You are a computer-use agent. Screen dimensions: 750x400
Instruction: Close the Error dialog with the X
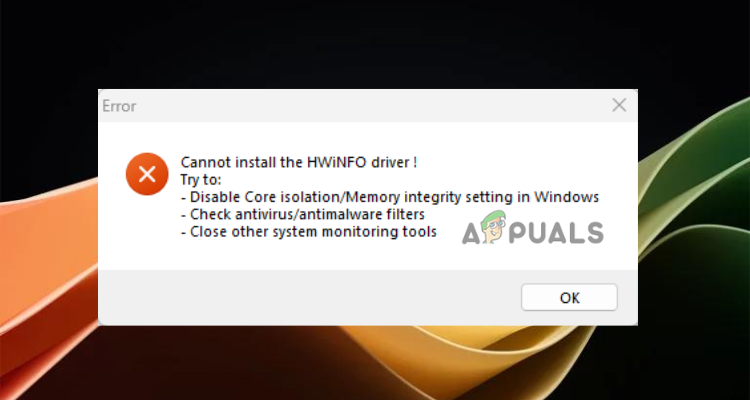click(619, 105)
